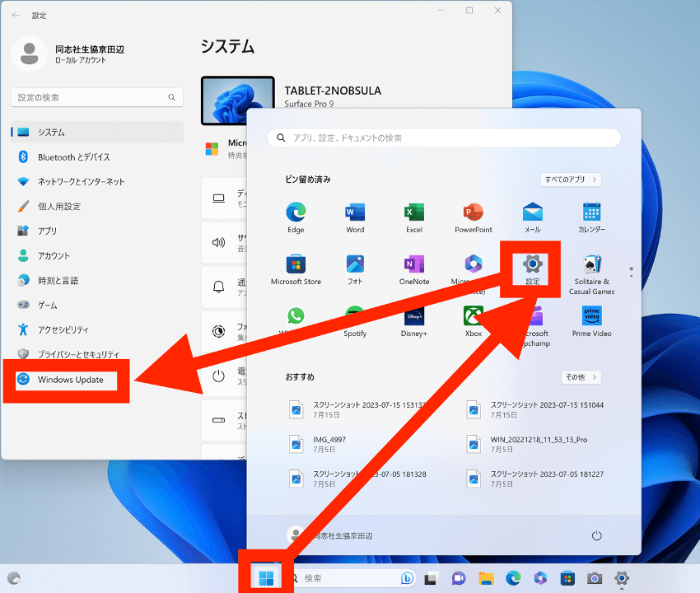Open screenshot 2023-07-05 181328 file
The width and height of the screenshot is (700, 593).
357,479
